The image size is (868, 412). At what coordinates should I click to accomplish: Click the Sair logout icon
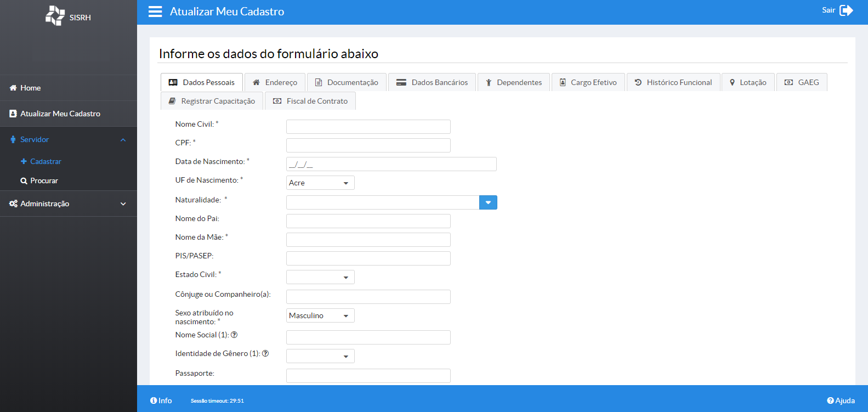[x=846, y=10]
